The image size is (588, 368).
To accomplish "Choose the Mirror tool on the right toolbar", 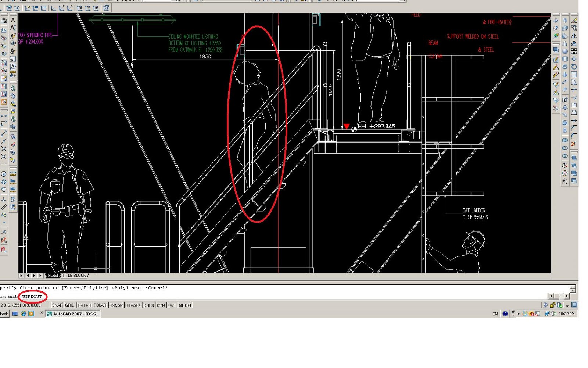I will (574, 36).
